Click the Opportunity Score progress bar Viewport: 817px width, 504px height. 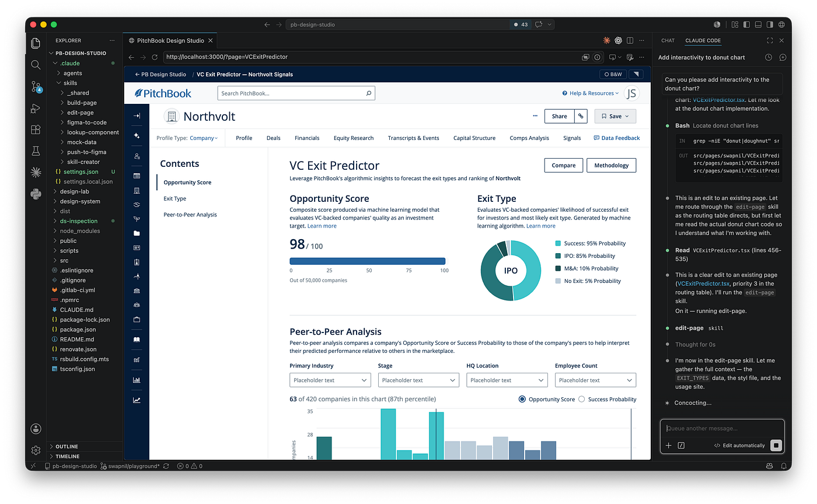tap(368, 261)
